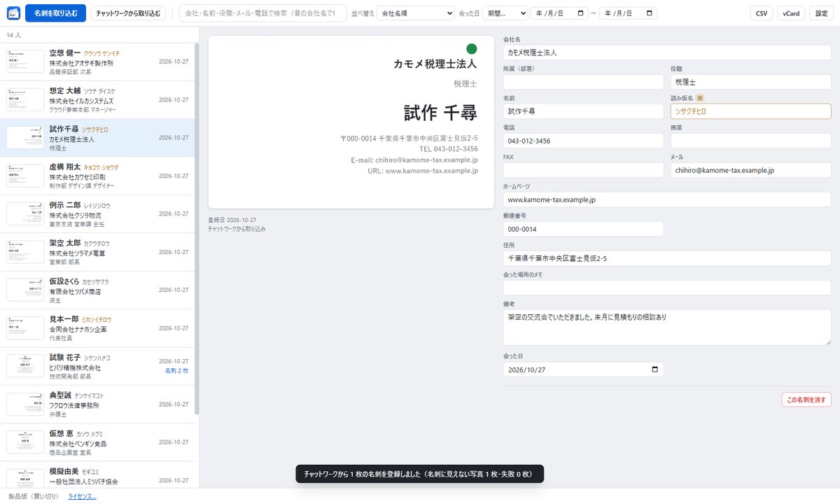The width and height of the screenshot is (840, 504).
Task: Edit the 電話 field 043-012-3456
Action: click(x=583, y=141)
